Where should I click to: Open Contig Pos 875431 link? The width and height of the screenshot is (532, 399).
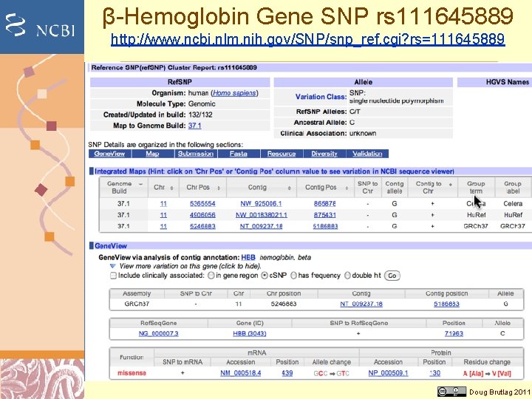pyautogui.click(x=324, y=215)
